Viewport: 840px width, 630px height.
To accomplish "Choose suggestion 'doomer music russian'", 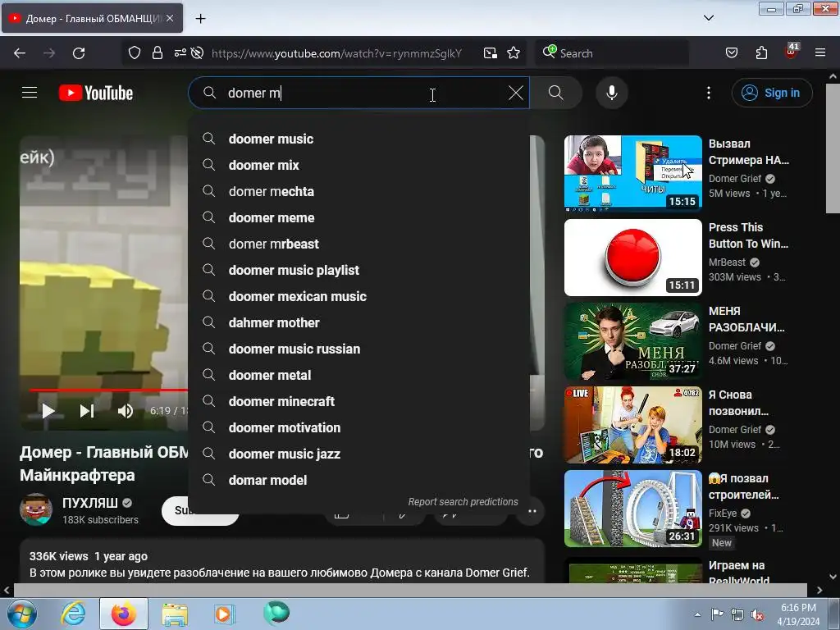I will pos(359,349).
